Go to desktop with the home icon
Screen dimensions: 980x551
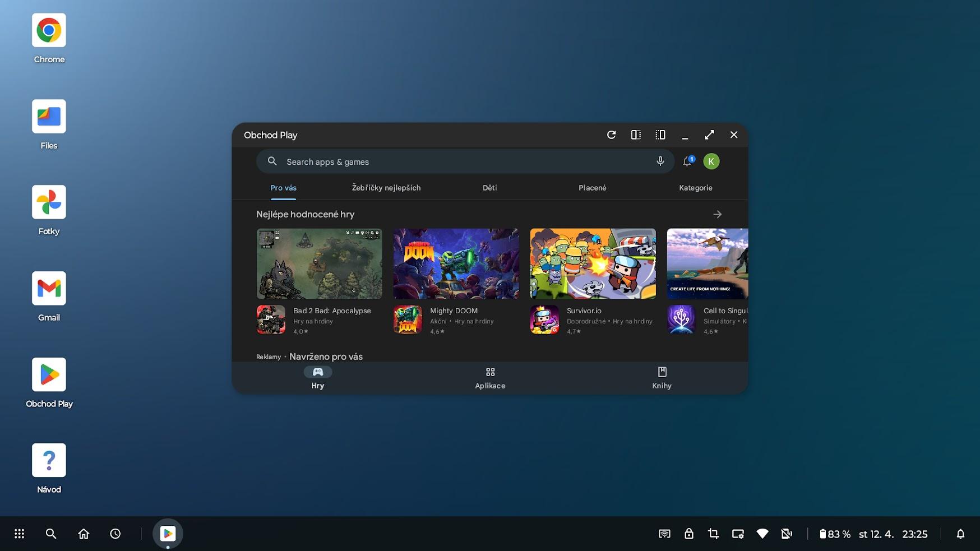(x=84, y=534)
